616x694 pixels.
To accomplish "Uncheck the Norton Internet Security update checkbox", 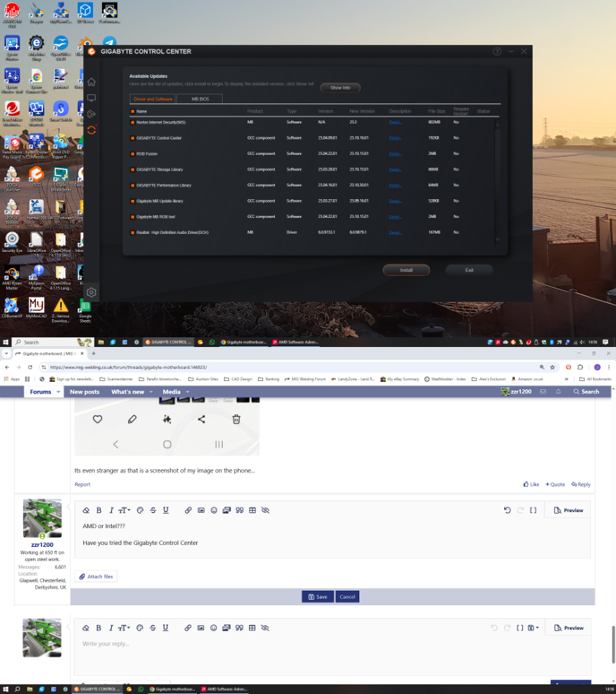I will pos(132,122).
